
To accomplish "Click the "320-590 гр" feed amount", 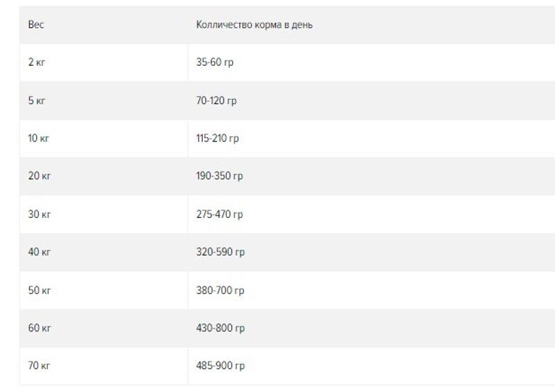I will (220, 252).
